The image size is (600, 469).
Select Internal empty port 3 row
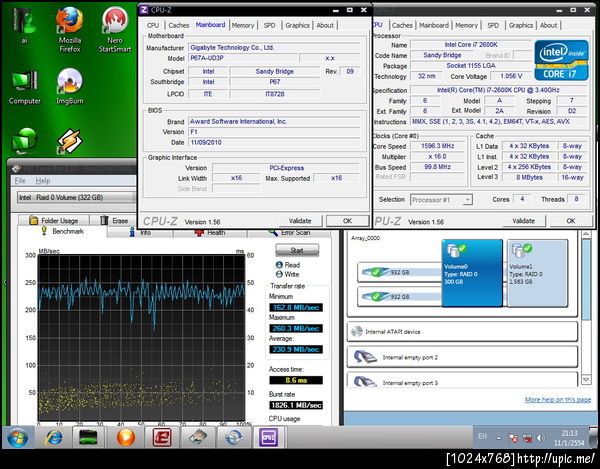(462, 379)
